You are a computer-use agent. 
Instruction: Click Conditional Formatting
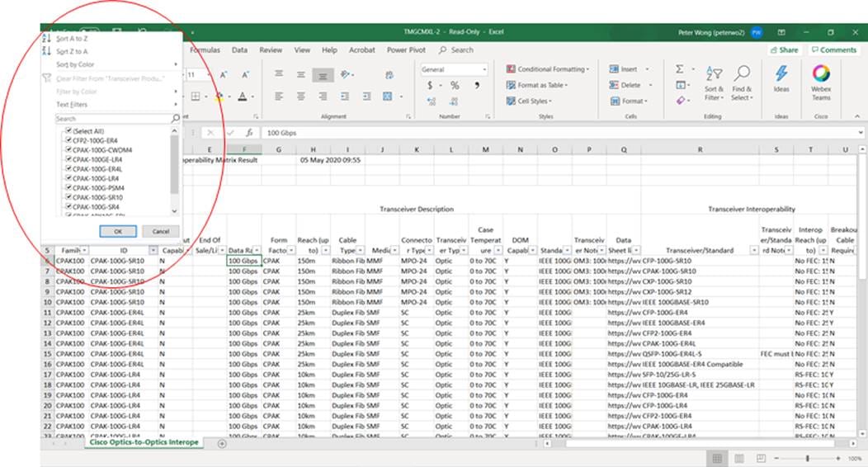[x=548, y=69]
